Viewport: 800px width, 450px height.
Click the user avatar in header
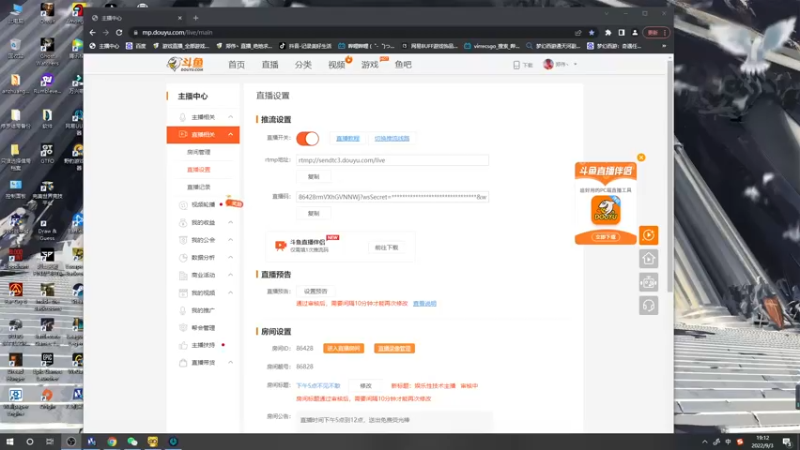(548, 64)
